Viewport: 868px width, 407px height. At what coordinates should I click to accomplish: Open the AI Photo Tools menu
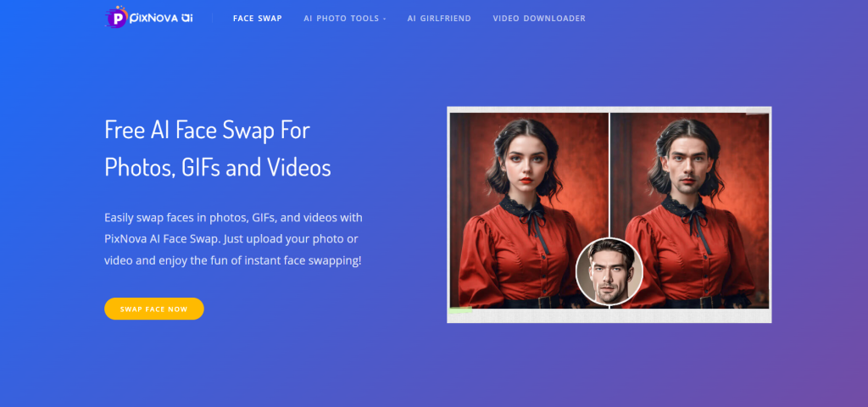[341, 19]
